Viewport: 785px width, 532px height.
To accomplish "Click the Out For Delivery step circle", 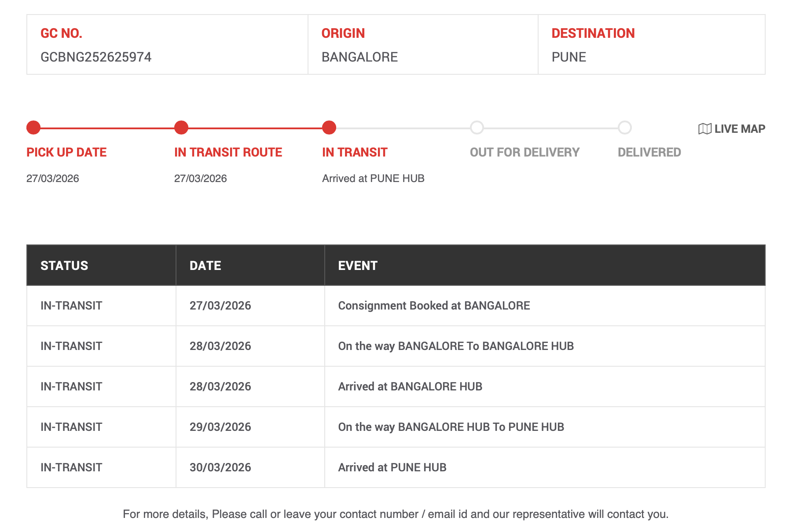I will 477,128.
